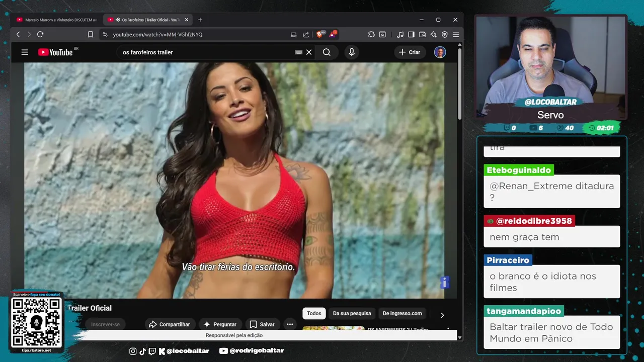The height and width of the screenshot is (362, 644).
Task: Open the OS Farofeiros 2 recommended thumbnail
Action: click(x=334, y=328)
